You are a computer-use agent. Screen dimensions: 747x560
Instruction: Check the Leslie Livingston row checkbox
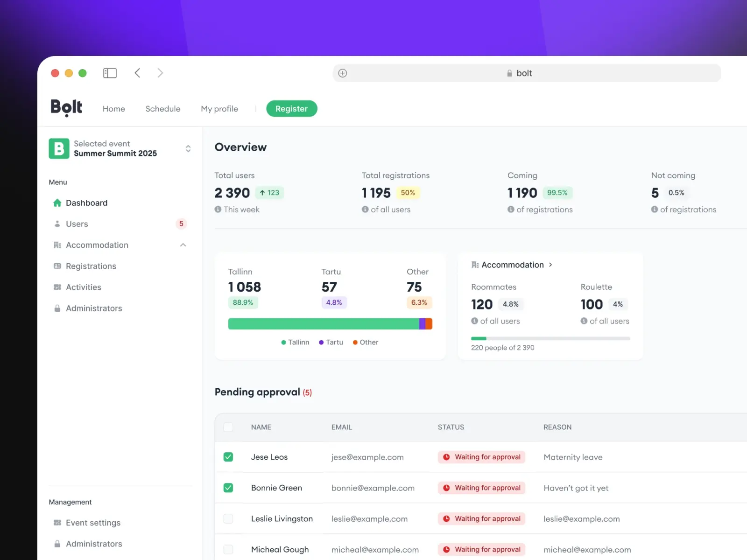click(x=228, y=518)
